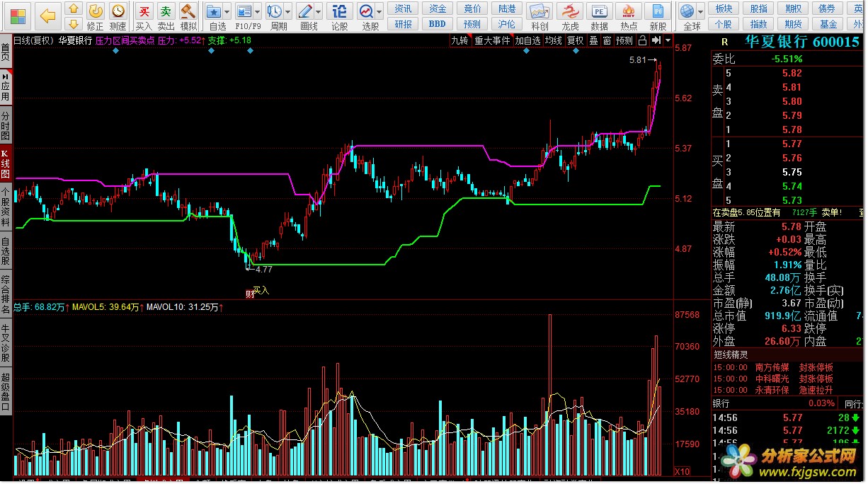Image resolution: width=868 pixels, height=484 pixels.
Task: Open the 全球 global markets globe icon
Action: pyautogui.click(x=687, y=11)
